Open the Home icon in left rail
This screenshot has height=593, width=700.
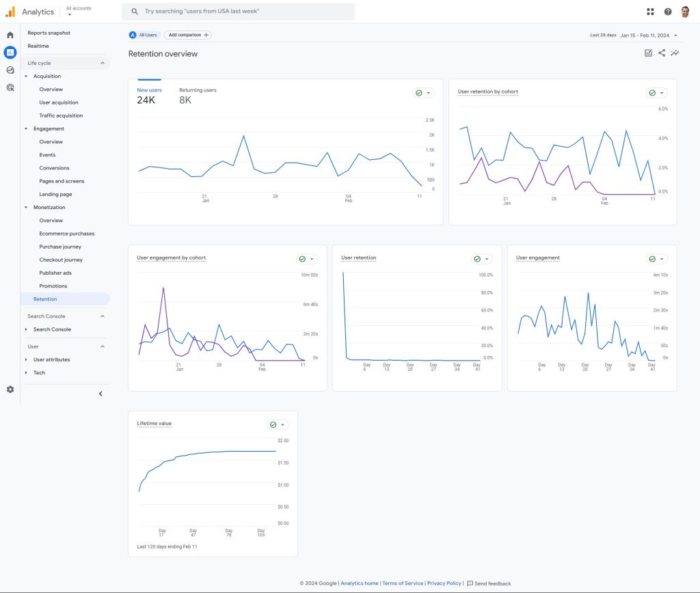click(x=10, y=35)
